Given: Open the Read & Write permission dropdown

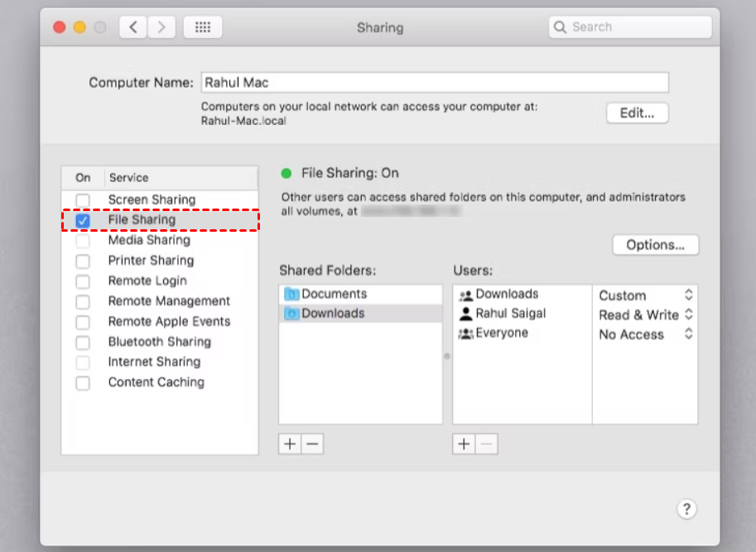Looking at the screenshot, I should coord(646,314).
